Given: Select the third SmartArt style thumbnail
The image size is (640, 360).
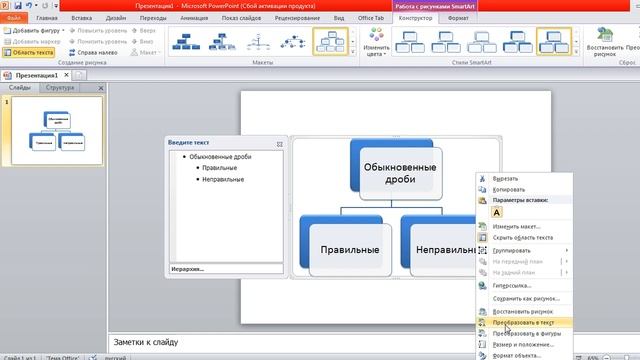Looking at the screenshot, I should pos(482,42).
